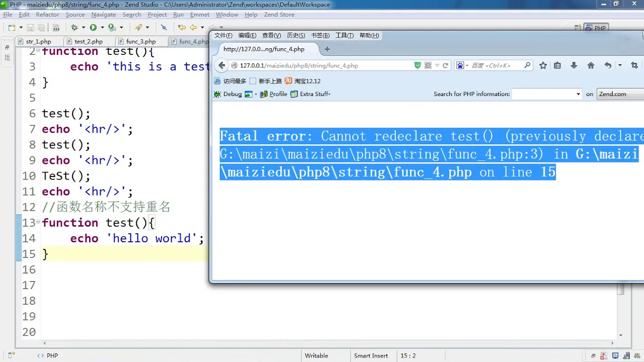Open the 历史(S) browser menu
Screen dimensions: 644x362
(296, 35)
